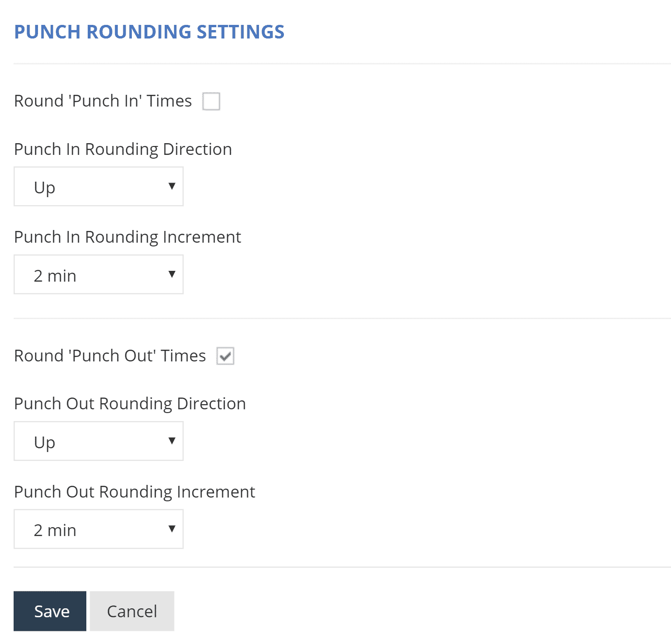This screenshot has height=644, width=671.
Task: Click the arrow icon on Punch Out Direction select
Action: tap(172, 441)
